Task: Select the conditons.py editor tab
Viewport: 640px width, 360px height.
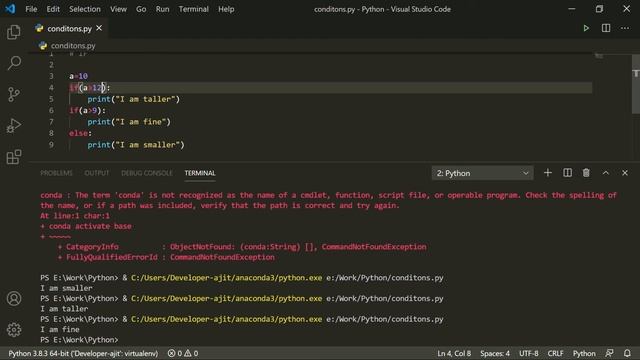Action: [x=69, y=29]
